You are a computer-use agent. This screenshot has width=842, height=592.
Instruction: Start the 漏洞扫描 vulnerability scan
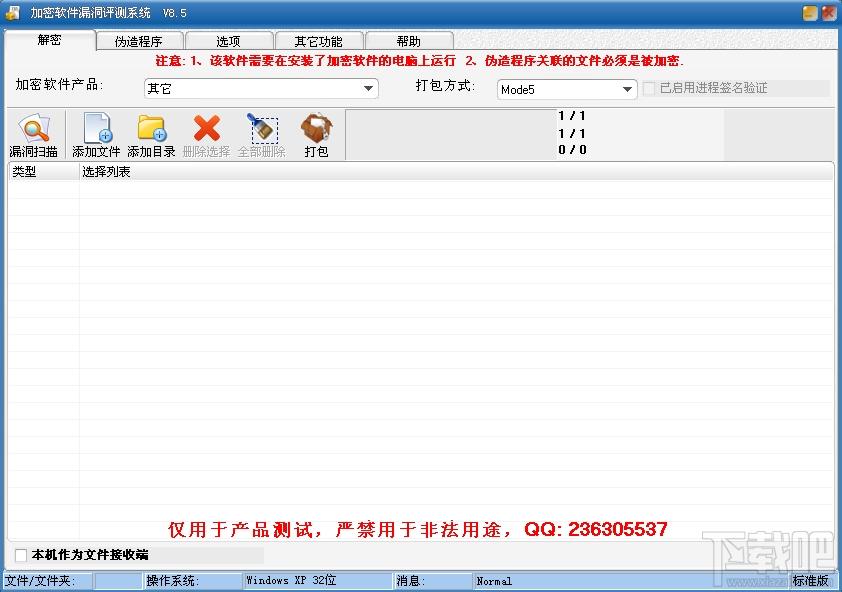(x=33, y=135)
